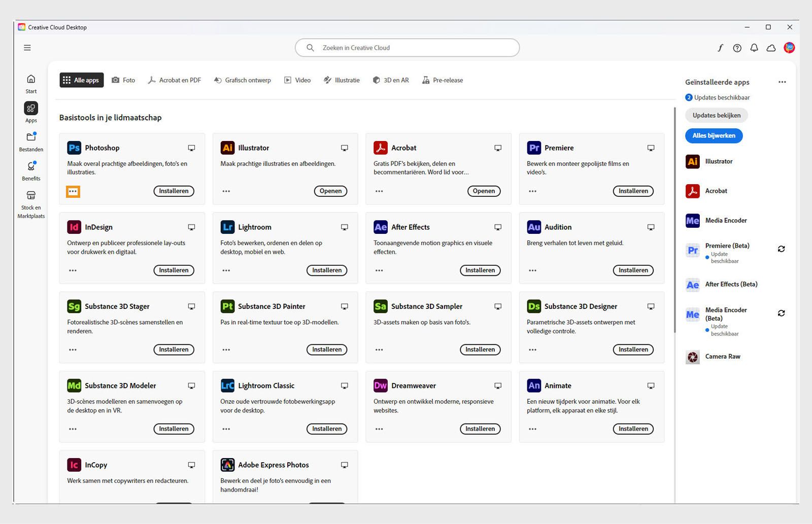Image resolution: width=812 pixels, height=524 pixels.
Task: Click the Adobe Express Photos icon
Action: coord(227,465)
